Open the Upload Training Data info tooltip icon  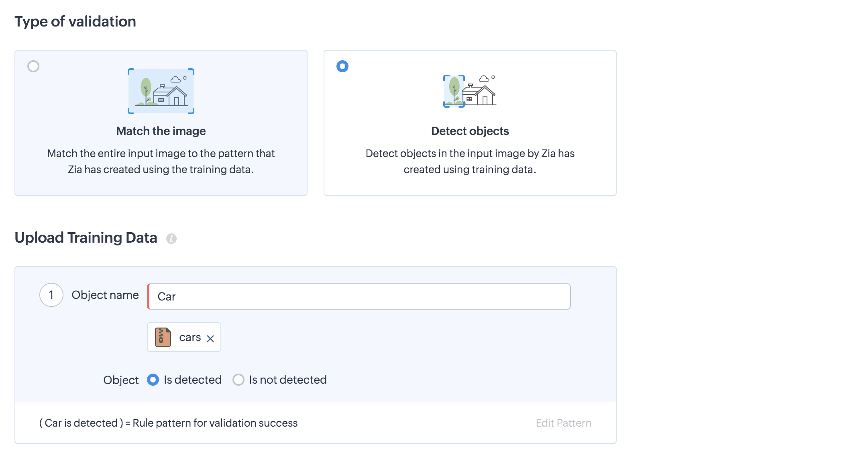click(x=171, y=239)
